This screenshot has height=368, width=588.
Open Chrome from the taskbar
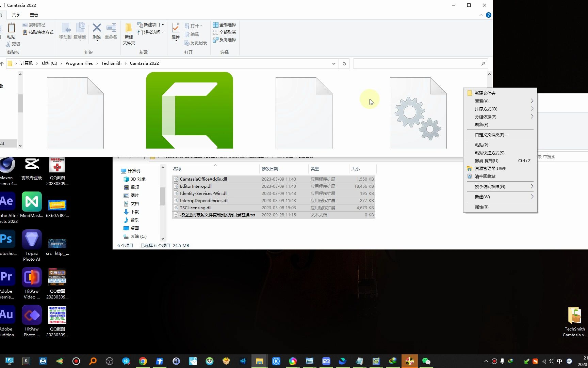(x=143, y=361)
